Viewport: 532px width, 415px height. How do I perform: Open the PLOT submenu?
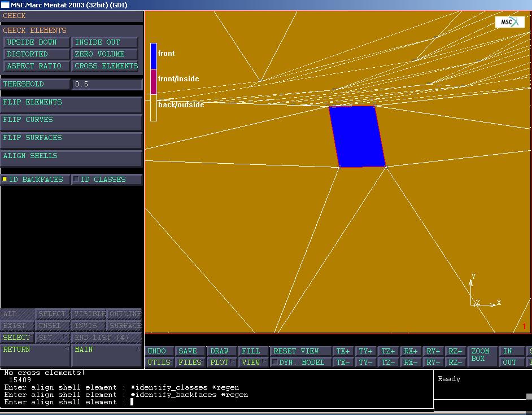click(x=223, y=362)
